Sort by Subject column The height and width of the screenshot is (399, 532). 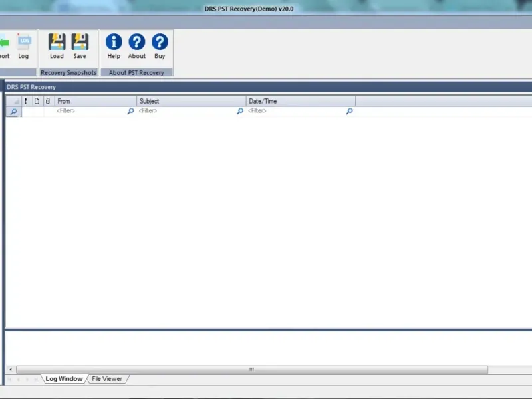(x=192, y=101)
